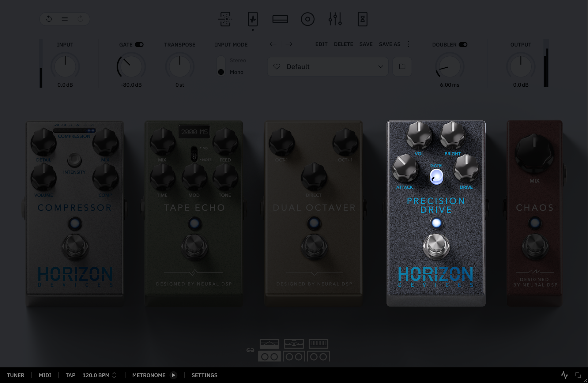The width and height of the screenshot is (588, 383).
Task: Expand the Default preset dropdown
Action: point(381,66)
